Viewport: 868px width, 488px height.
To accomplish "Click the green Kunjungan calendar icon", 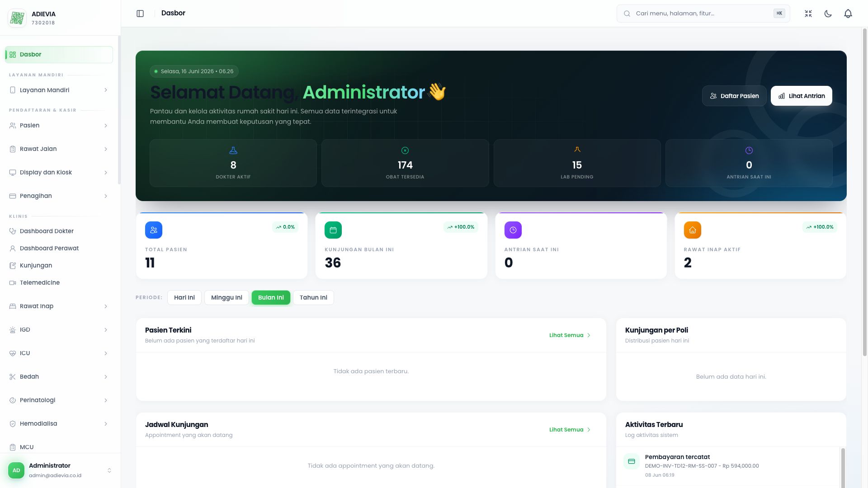I will (333, 230).
